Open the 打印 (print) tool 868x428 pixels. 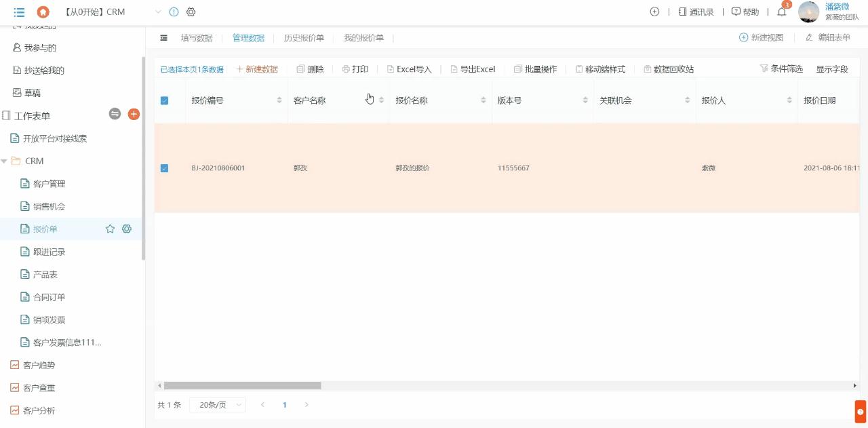[356, 69]
